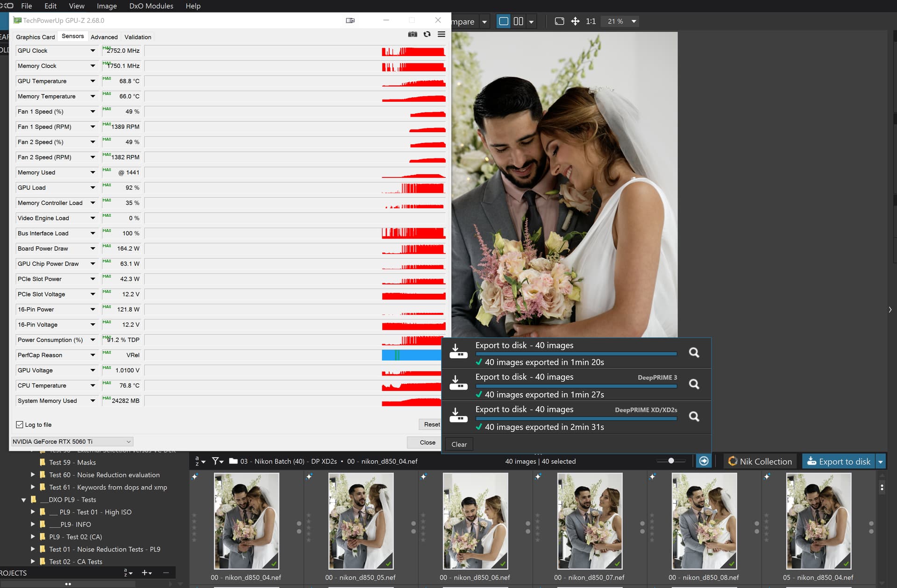Click magnifier icon for DeepPRIME 3 export

(694, 384)
